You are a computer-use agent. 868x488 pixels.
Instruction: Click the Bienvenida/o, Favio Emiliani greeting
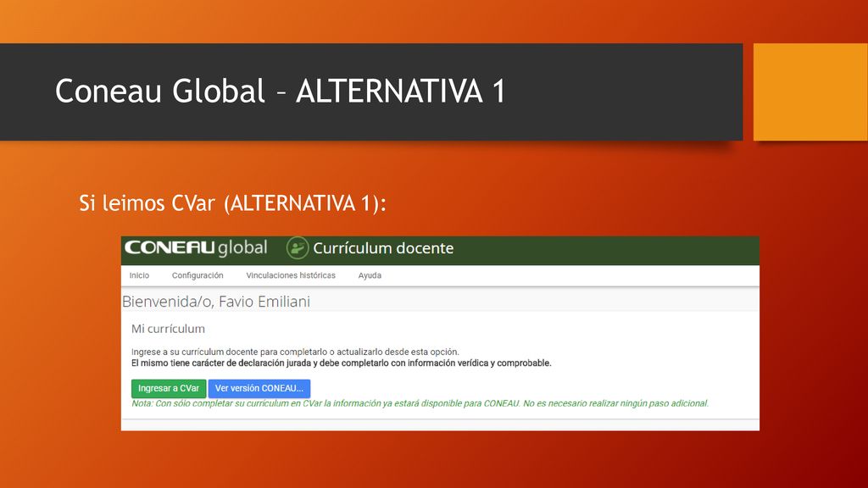click(216, 302)
